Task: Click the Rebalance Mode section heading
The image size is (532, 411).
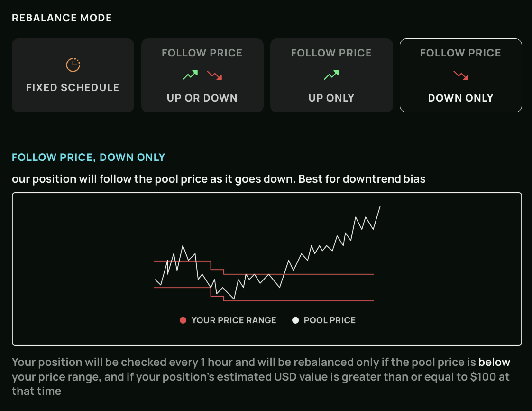Action: tap(62, 18)
